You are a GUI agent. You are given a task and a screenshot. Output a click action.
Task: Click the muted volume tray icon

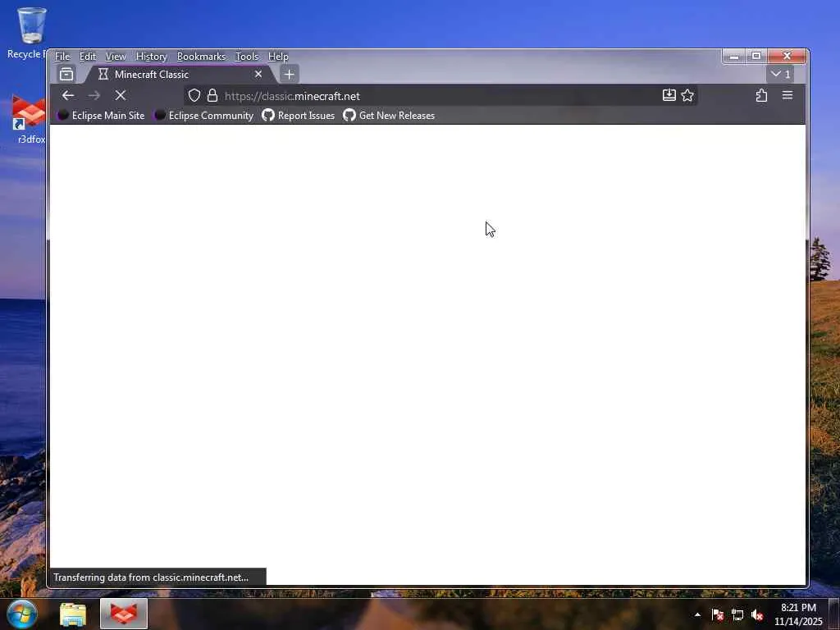coord(757,614)
